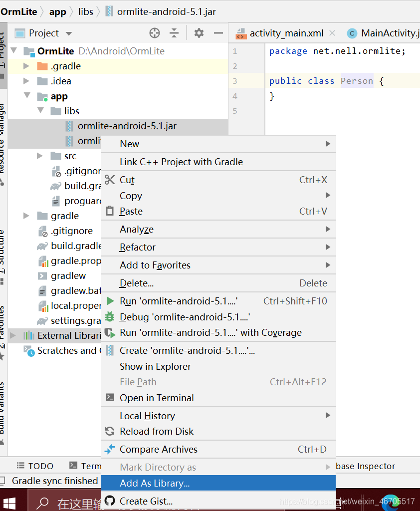This screenshot has width=420, height=511.
Task: Open the Copy submenu
Action: coord(218,196)
